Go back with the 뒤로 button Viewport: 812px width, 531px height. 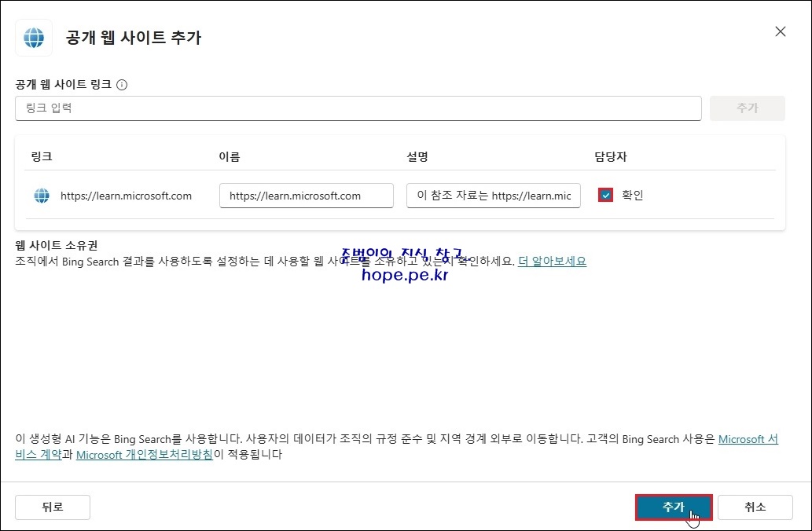53,507
